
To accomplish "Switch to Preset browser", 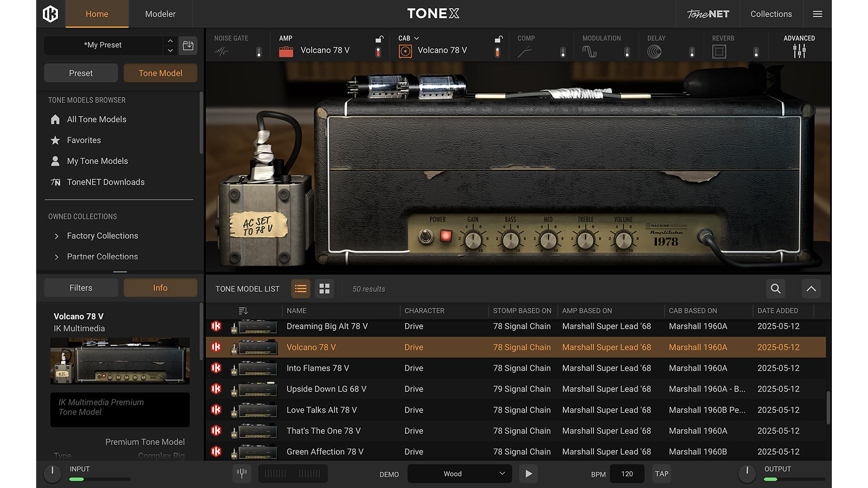I will tap(81, 73).
